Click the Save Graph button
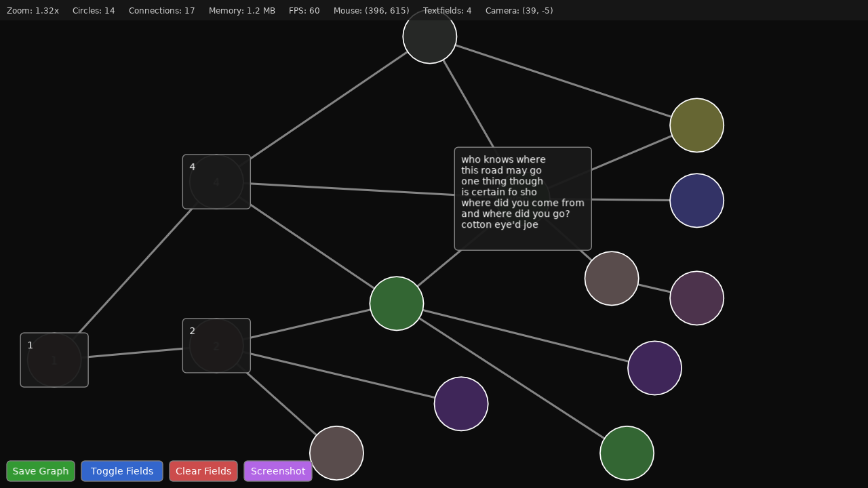Screen dimensions: 868x488 pyautogui.click(x=41, y=471)
